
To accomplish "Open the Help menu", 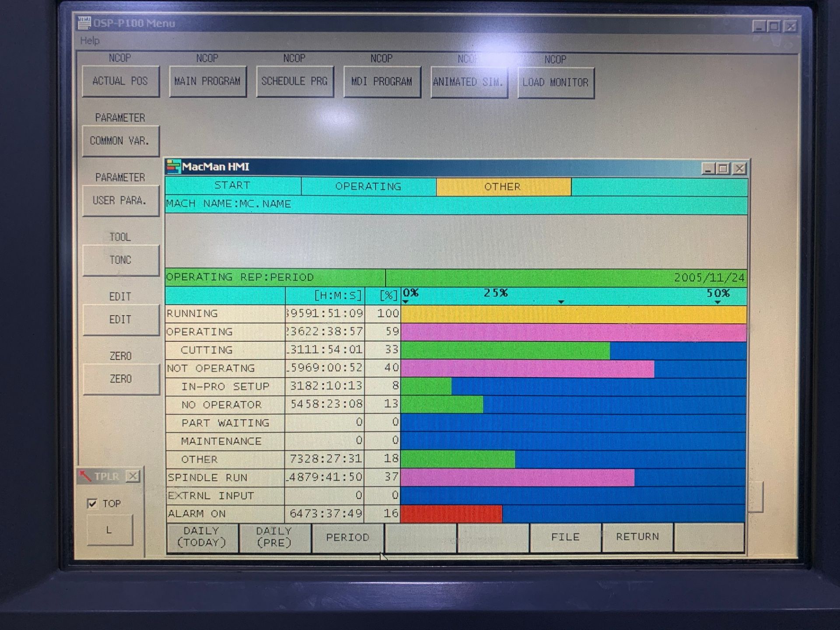I will 90,41.
